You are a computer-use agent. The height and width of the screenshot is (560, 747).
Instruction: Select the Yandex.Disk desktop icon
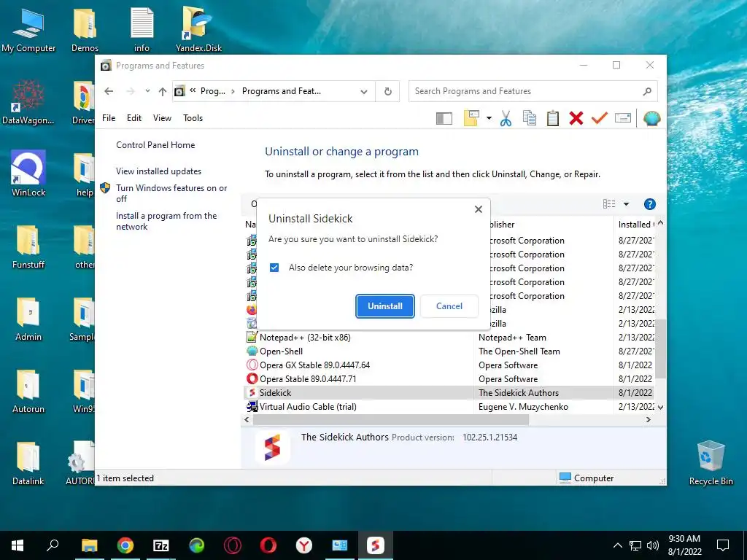coord(198,29)
